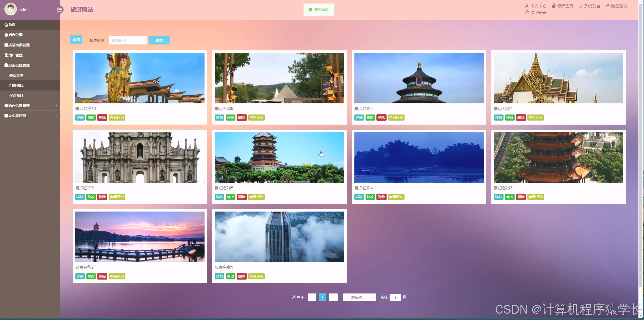
Task: Expand the 后台管理 sidebar menu
Action: point(30,35)
